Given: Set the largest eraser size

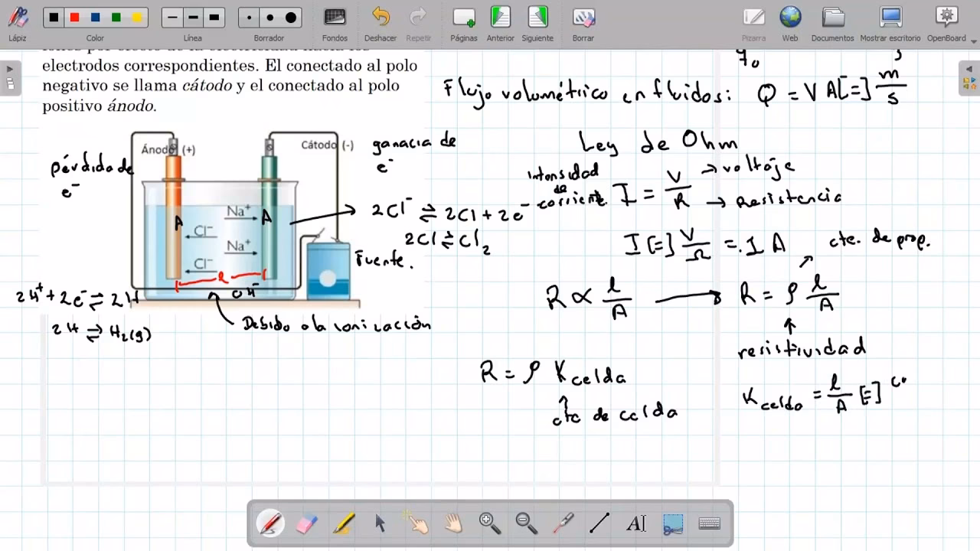Looking at the screenshot, I should [291, 18].
